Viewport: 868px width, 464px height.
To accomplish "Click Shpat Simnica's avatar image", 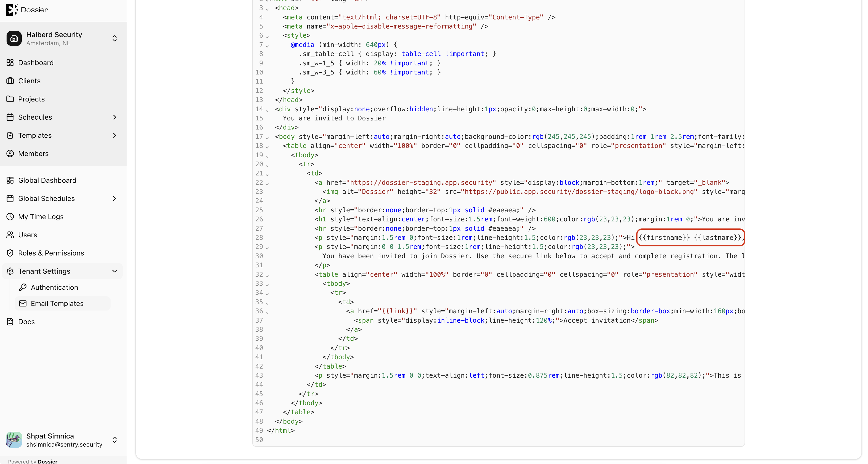I will click(14, 440).
